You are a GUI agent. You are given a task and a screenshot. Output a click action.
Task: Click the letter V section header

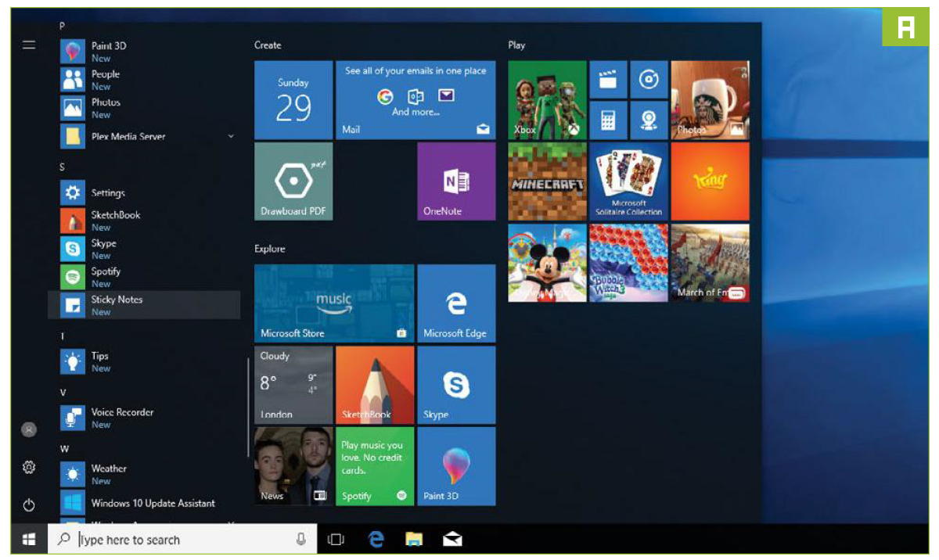(63, 393)
